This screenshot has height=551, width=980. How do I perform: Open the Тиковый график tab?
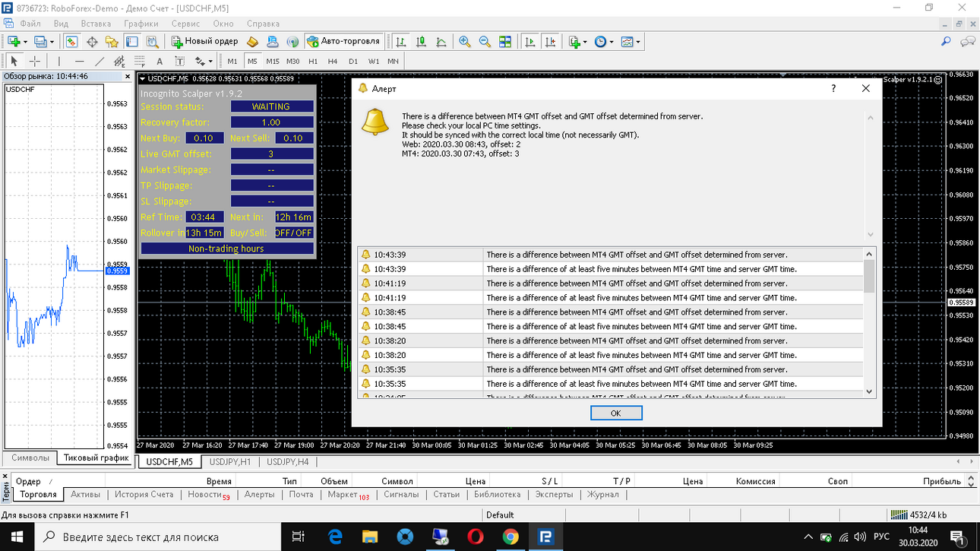pyautogui.click(x=96, y=458)
